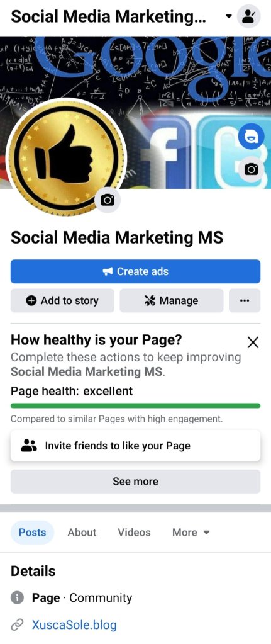Switch to the About tab

[82, 533]
